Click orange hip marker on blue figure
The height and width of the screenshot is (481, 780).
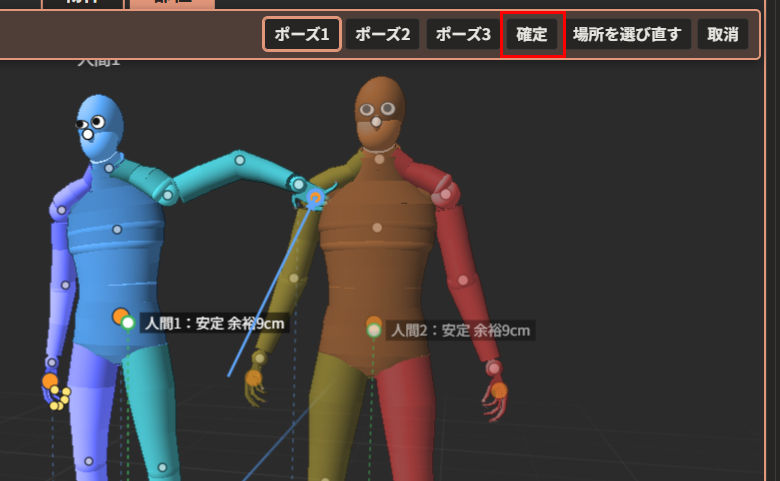pos(119,315)
